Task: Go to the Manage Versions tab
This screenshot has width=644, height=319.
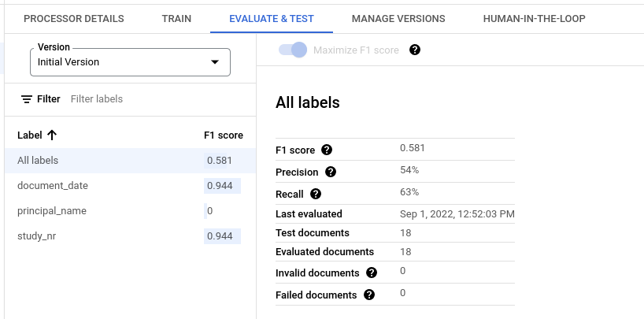Action: point(398,18)
